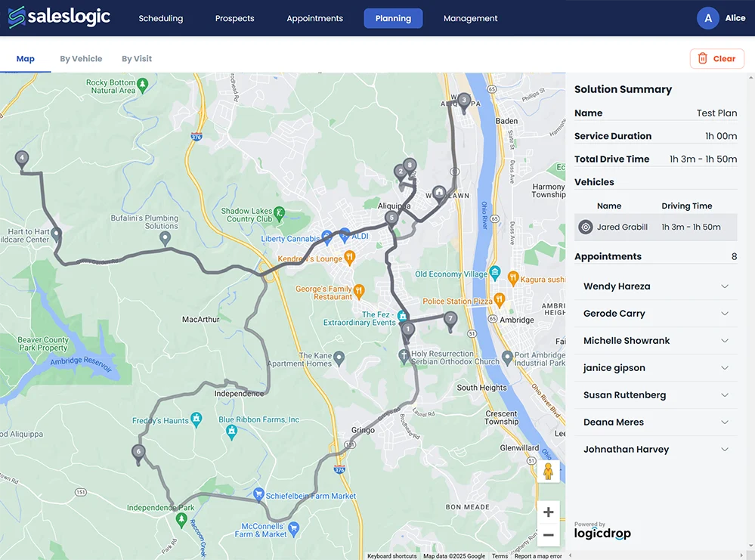
Task: Switch to the By Vehicle tab
Action: coord(81,59)
